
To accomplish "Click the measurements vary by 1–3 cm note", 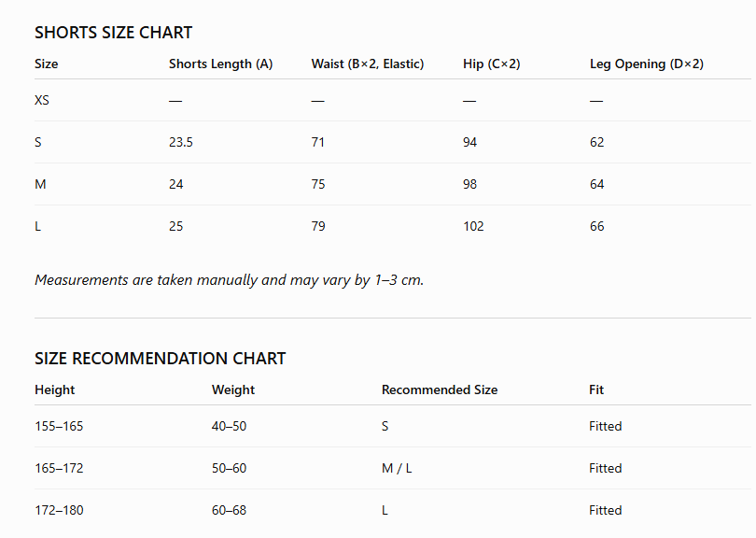I will pos(229,280).
